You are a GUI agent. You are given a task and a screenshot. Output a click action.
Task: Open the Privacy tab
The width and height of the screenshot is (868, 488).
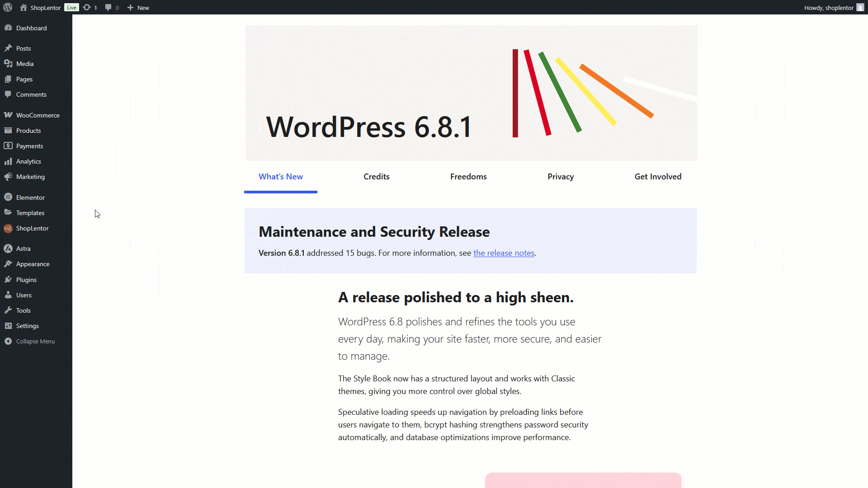(561, 177)
